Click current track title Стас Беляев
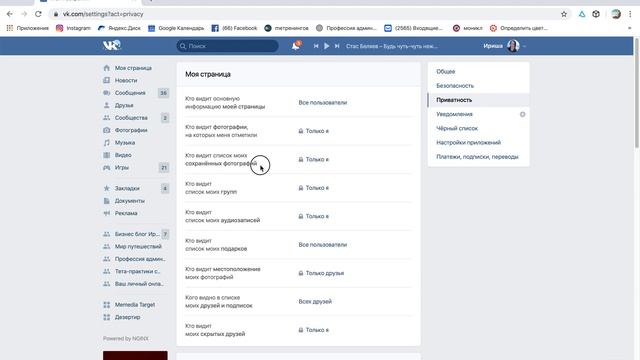640x360 pixels. [391, 46]
